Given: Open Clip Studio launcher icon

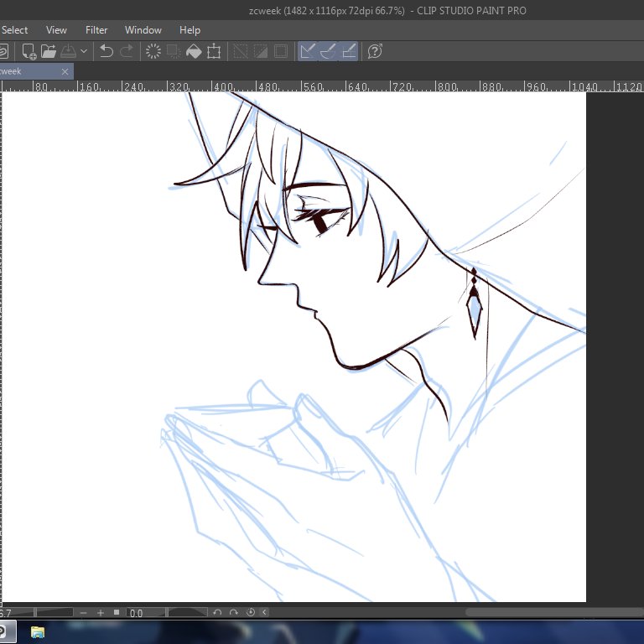Looking at the screenshot, I should pos(3,51).
